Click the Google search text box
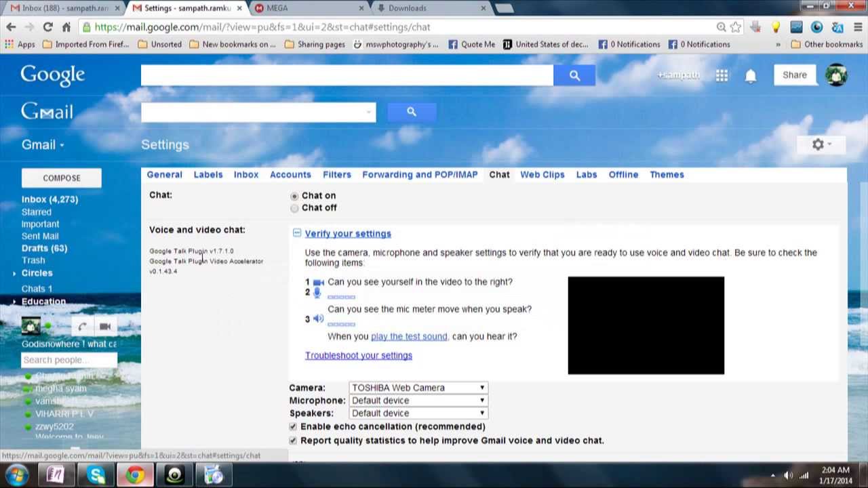The width and height of the screenshot is (868, 488). (x=347, y=75)
